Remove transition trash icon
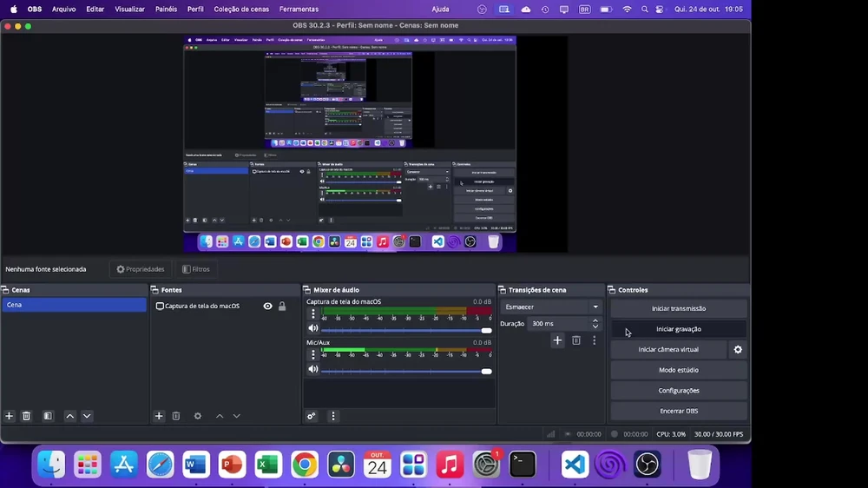 576,340
